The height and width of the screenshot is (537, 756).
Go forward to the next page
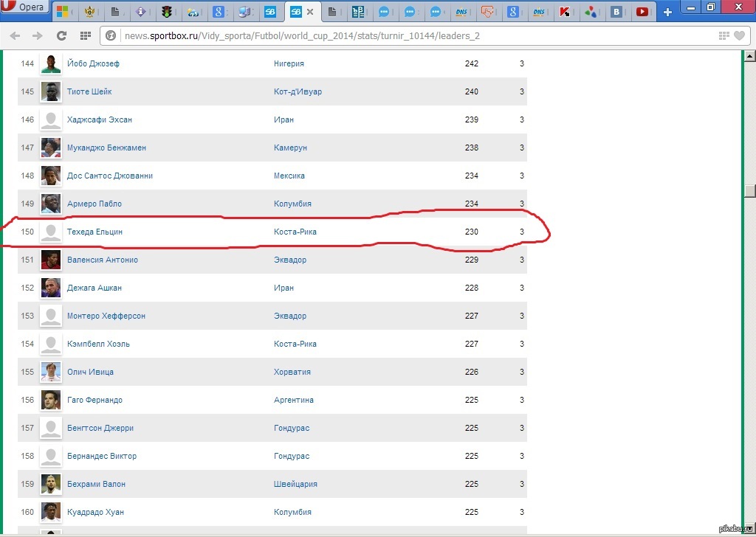(37, 35)
